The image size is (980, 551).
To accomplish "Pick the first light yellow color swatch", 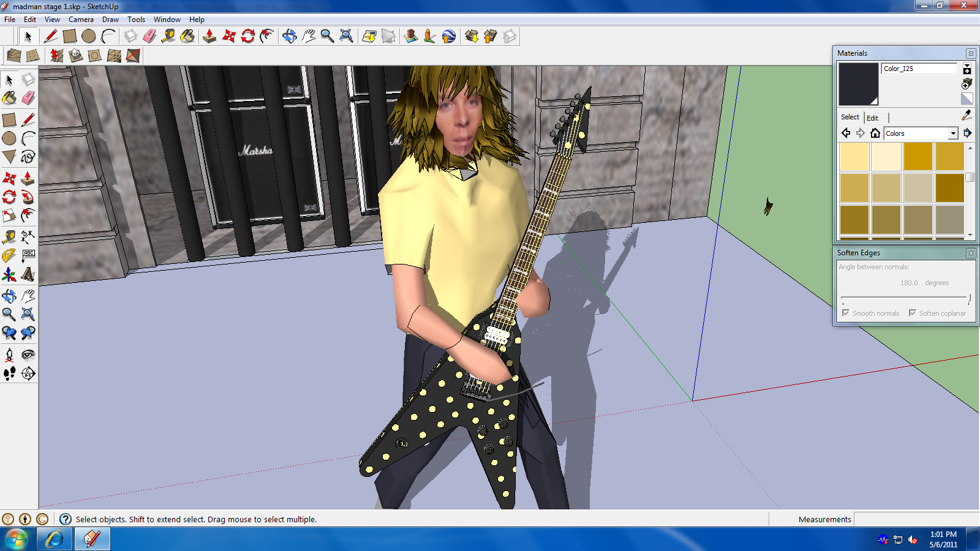I will click(854, 157).
